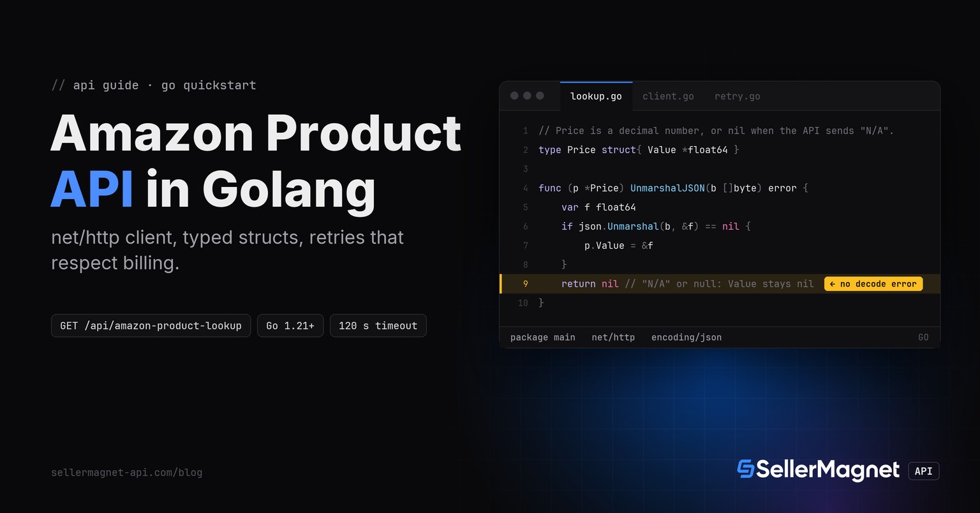The width and height of the screenshot is (980, 513).
Task: Select the Go 1.21+ badge
Action: click(x=290, y=325)
